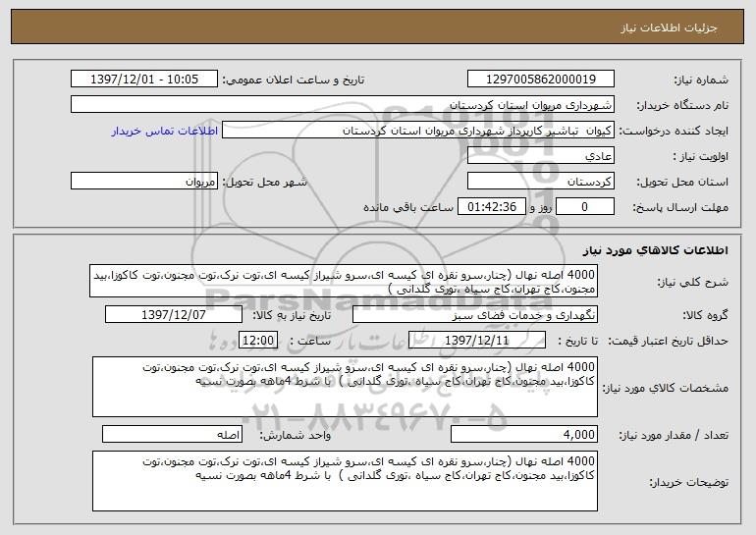Click the label تاریخ نیاز به کالا

pos(293,315)
